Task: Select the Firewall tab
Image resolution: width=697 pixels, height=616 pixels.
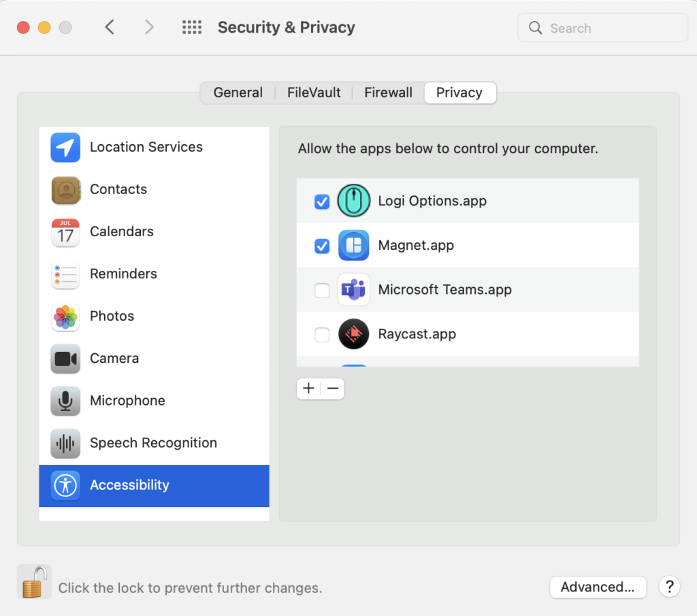Action: coord(388,93)
